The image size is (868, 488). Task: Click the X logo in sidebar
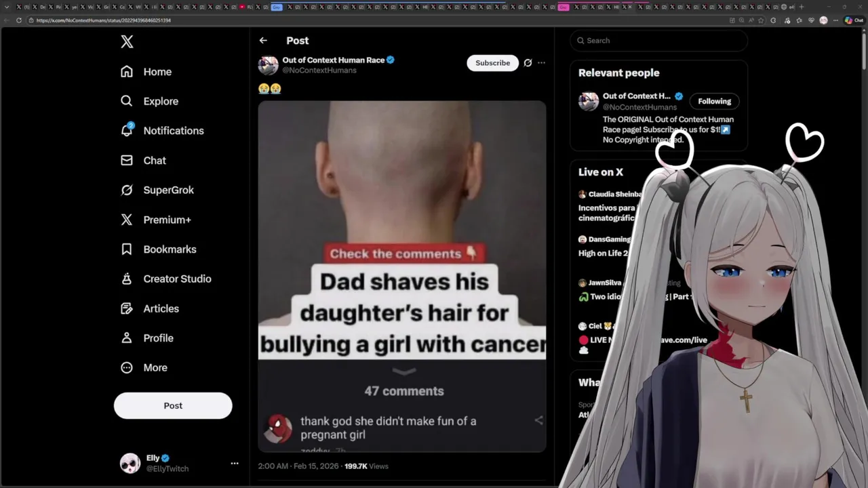pyautogui.click(x=127, y=42)
